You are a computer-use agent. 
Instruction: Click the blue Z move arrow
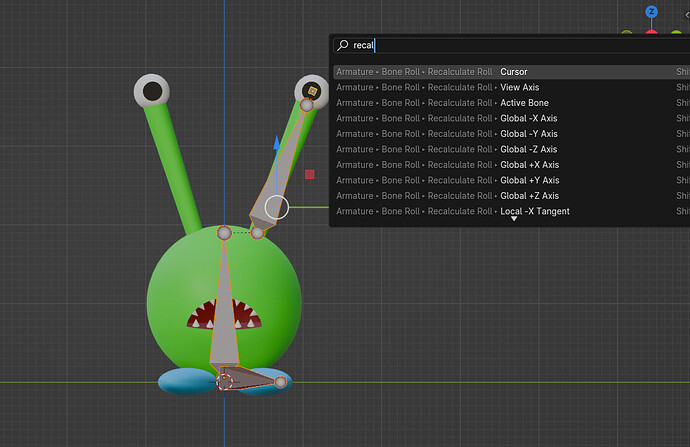tap(276, 143)
